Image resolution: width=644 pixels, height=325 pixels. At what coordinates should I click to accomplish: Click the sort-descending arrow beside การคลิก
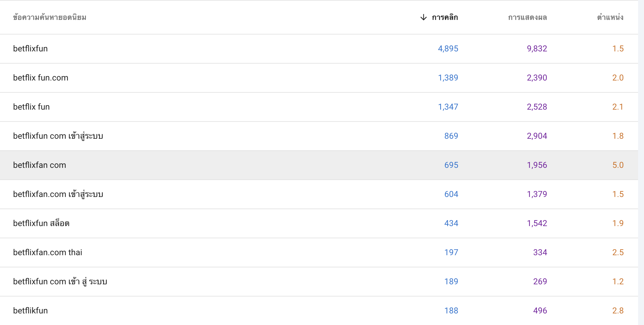pos(424,17)
